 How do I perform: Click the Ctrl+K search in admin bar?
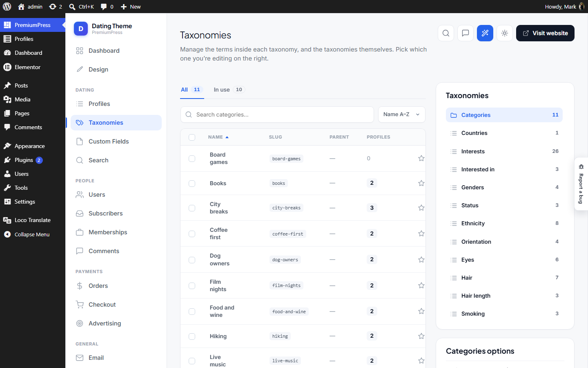(x=82, y=7)
